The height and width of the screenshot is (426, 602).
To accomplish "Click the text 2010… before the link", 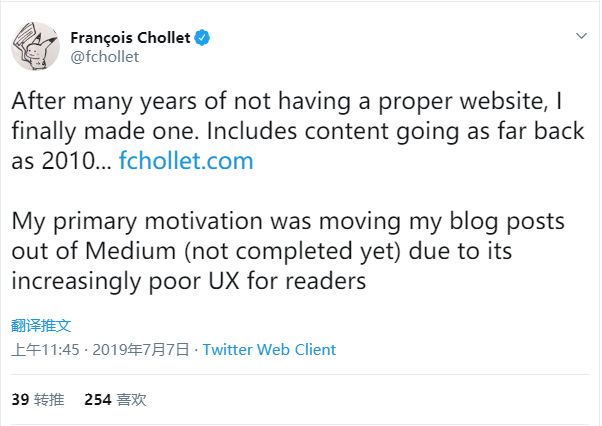I will (77, 160).
